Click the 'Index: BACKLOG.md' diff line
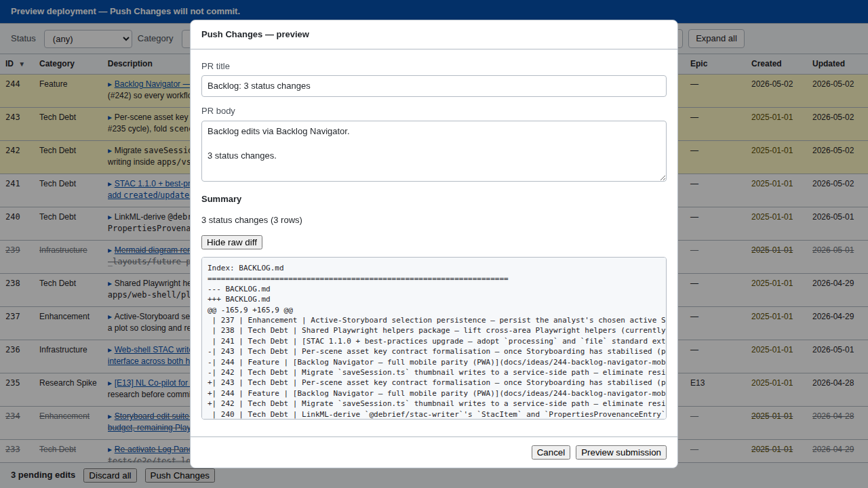The image size is (868, 488). [x=245, y=268]
